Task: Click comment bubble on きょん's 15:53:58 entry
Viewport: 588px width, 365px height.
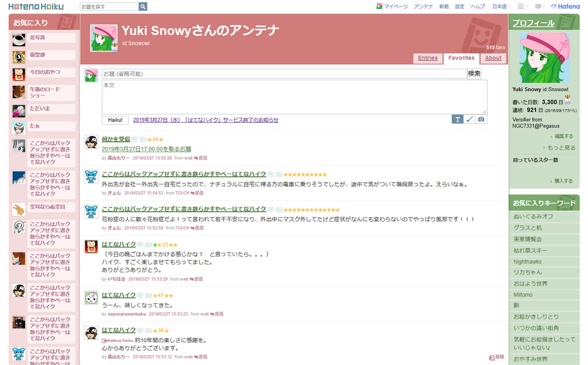Action: click(x=270, y=209)
